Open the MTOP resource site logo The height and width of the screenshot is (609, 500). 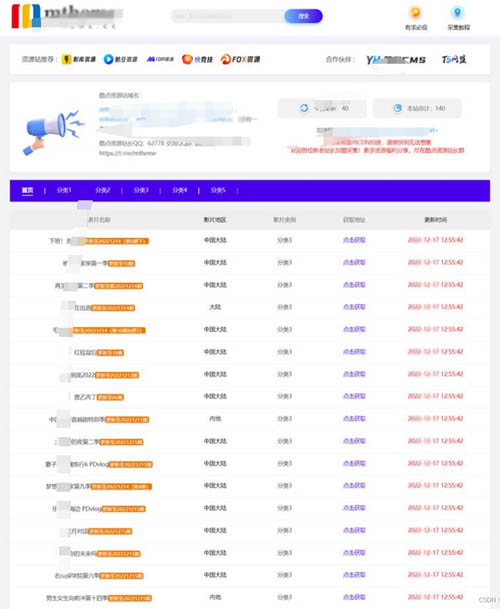[160, 59]
